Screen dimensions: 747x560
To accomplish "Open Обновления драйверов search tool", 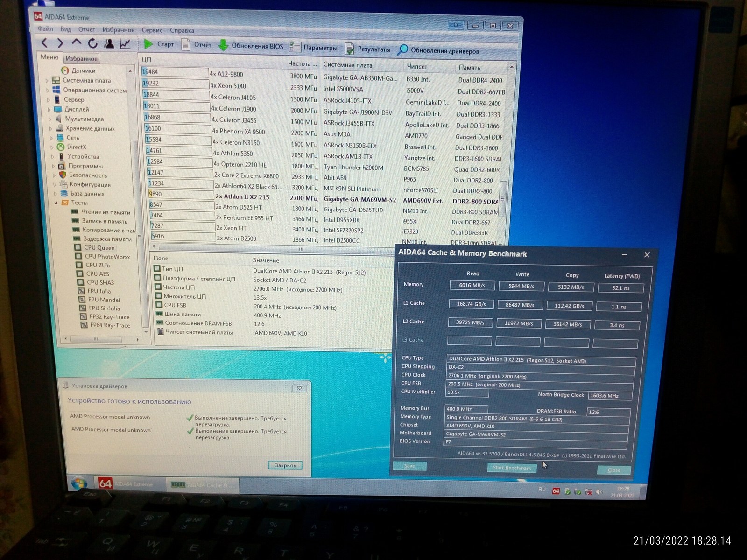I will 438,50.
